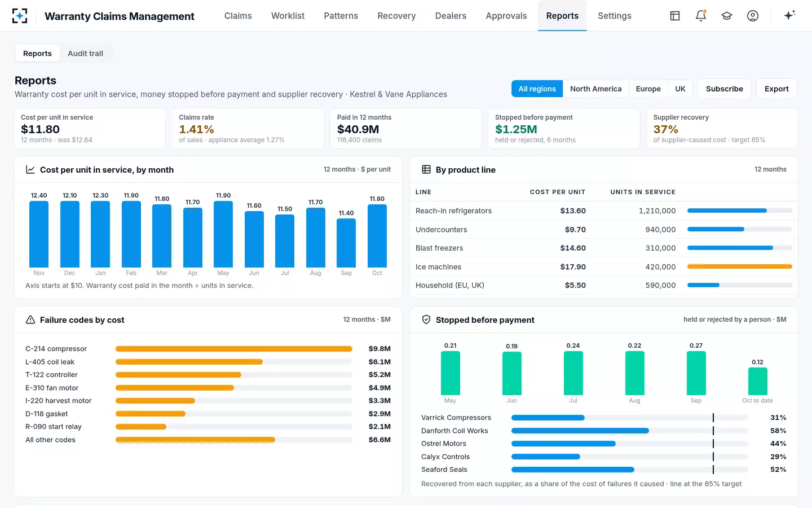
Task: Launch the AI sparkle assistant icon
Action: tap(789, 15)
